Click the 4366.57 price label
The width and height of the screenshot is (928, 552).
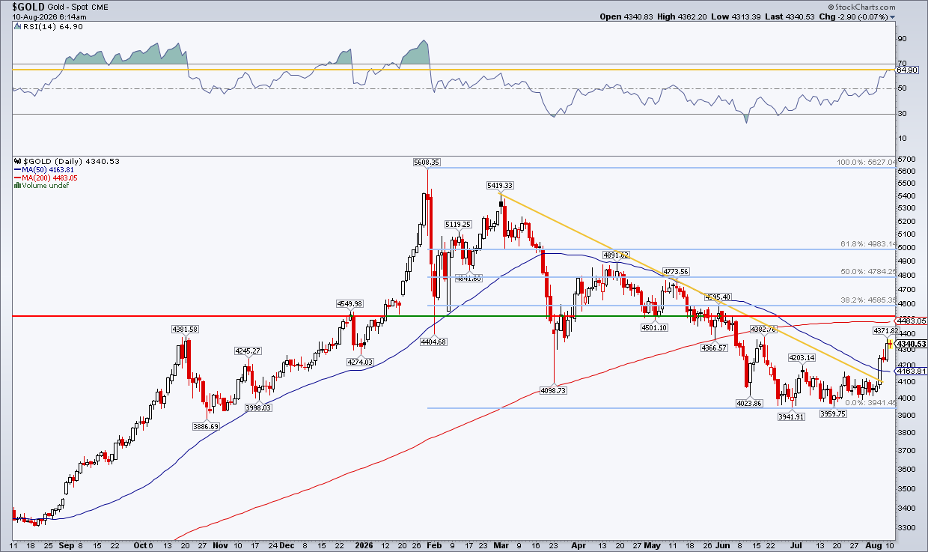[714, 348]
